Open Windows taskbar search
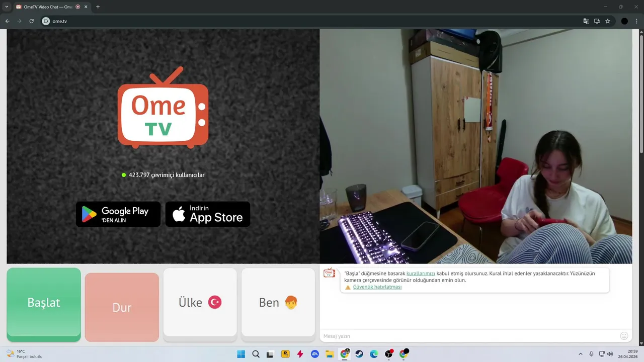 256,354
